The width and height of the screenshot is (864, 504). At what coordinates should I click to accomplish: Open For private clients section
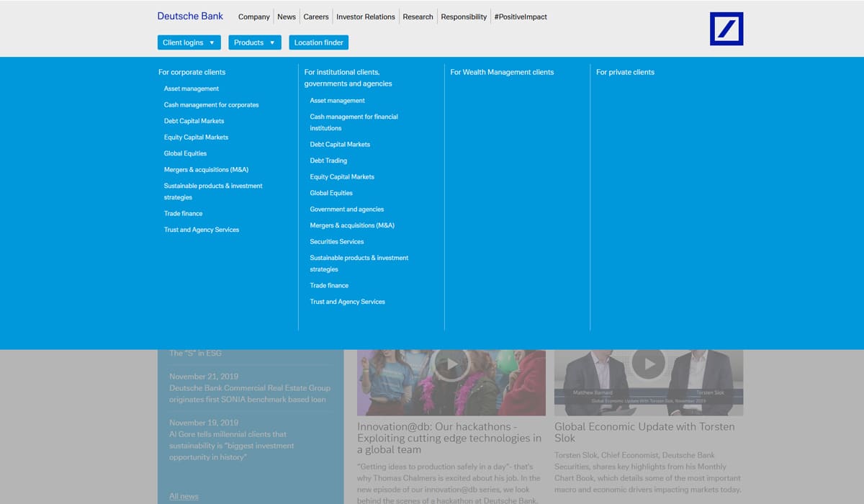click(625, 72)
